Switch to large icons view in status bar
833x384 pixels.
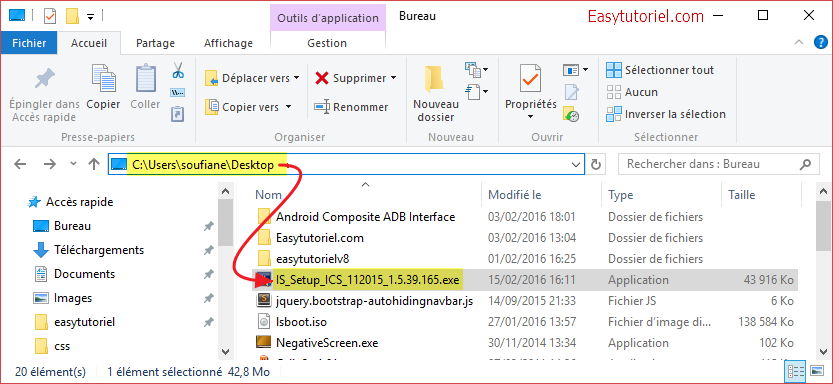pyautogui.click(x=817, y=371)
